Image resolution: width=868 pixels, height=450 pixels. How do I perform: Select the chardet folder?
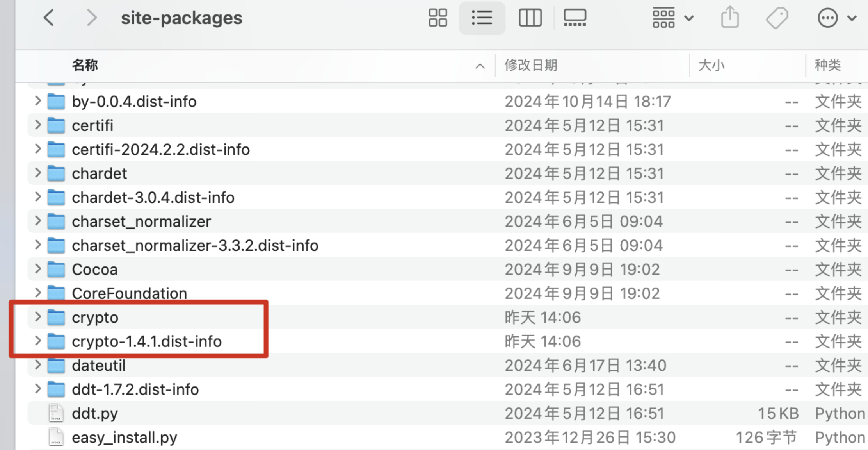click(x=100, y=173)
